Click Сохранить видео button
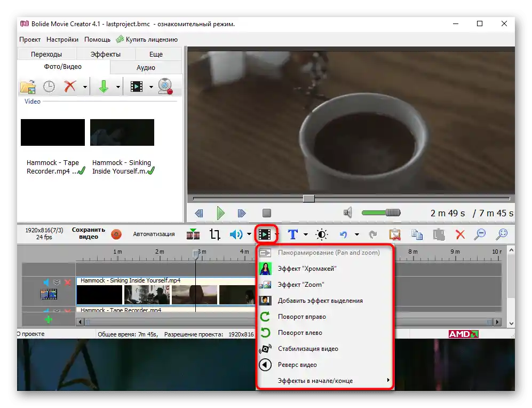 tap(89, 233)
